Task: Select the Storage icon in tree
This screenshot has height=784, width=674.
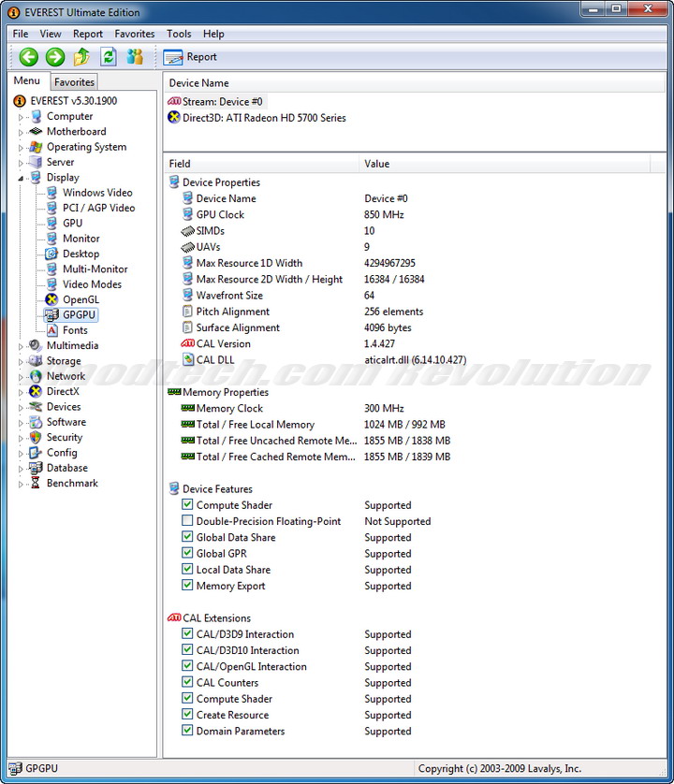Action: 35,360
